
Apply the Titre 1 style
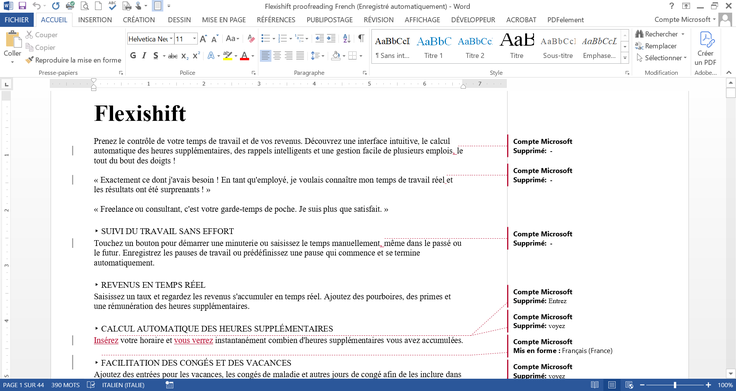pos(434,46)
